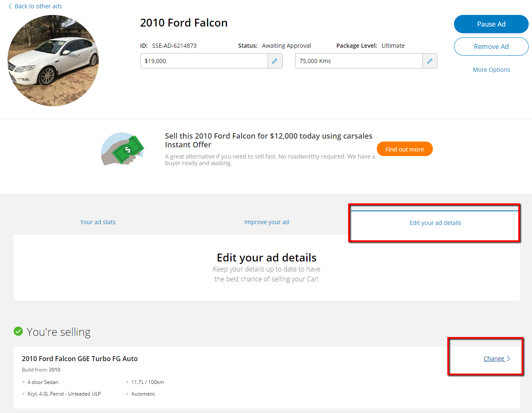Click the Find out more button
Image resolution: width=532 pixels, height=413 pixels.
405,149
